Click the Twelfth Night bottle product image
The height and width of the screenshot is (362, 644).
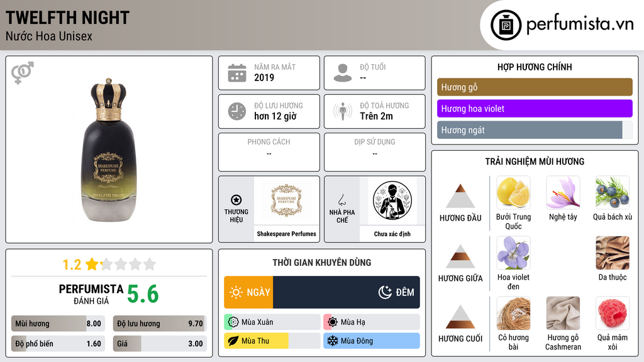pyautogui.click(x=109, y=150)
